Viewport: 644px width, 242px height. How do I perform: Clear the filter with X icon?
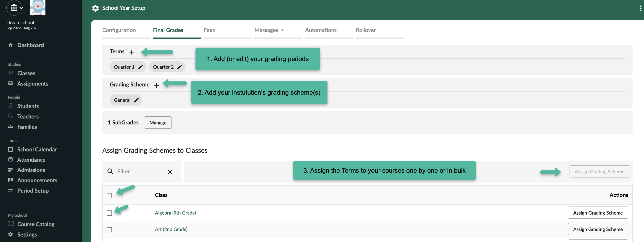(170, 172)
